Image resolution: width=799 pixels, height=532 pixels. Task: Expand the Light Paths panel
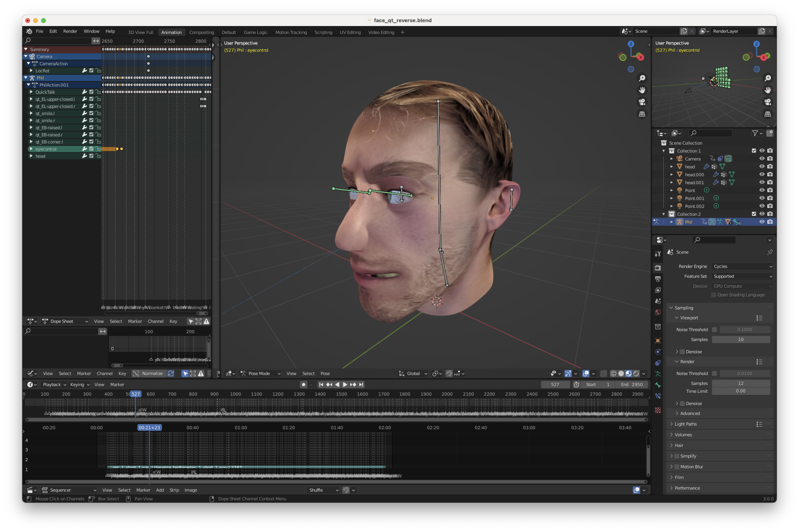685,424
